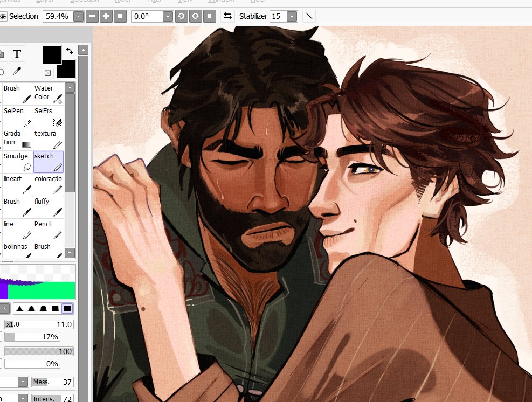
Task: Choose the narrow peaked brush edge shape
Action: pos(20,308)
